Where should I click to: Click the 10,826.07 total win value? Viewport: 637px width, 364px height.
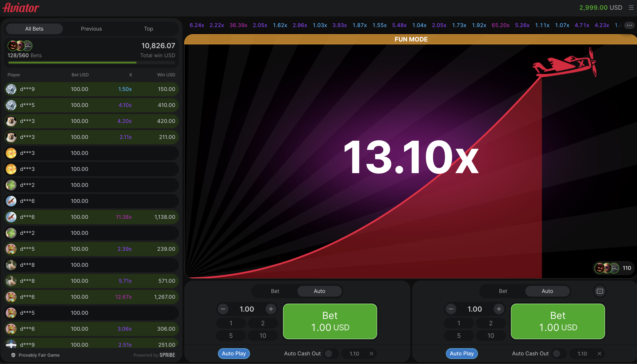tap(158, 46)
